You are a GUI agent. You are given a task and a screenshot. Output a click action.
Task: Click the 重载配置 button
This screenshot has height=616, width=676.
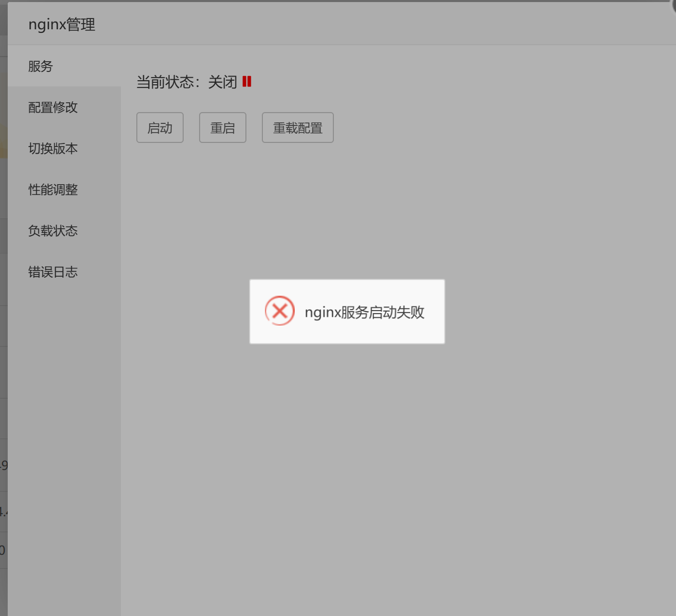pos(298,128)
